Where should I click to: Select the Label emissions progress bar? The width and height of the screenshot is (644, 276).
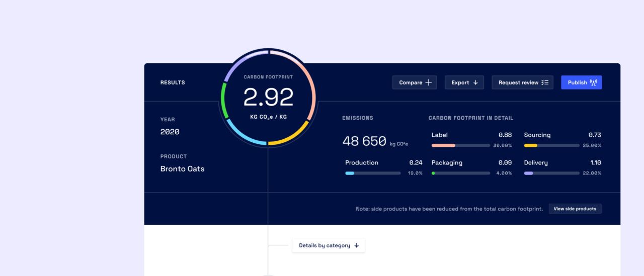460,145
